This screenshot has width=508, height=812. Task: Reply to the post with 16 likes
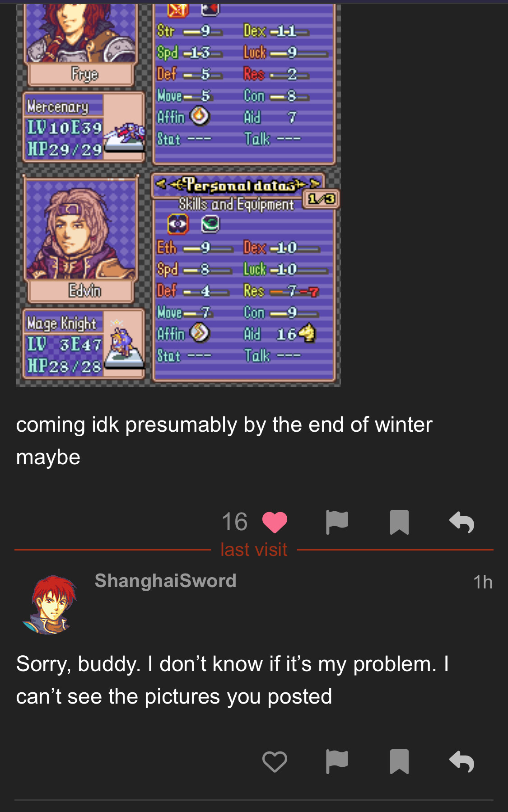[x=462, y=522]
